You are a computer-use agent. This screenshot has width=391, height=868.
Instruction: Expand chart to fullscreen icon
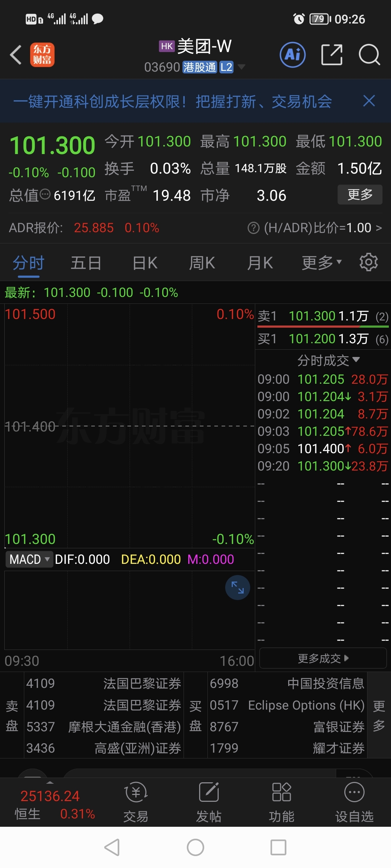coord(237,588)
